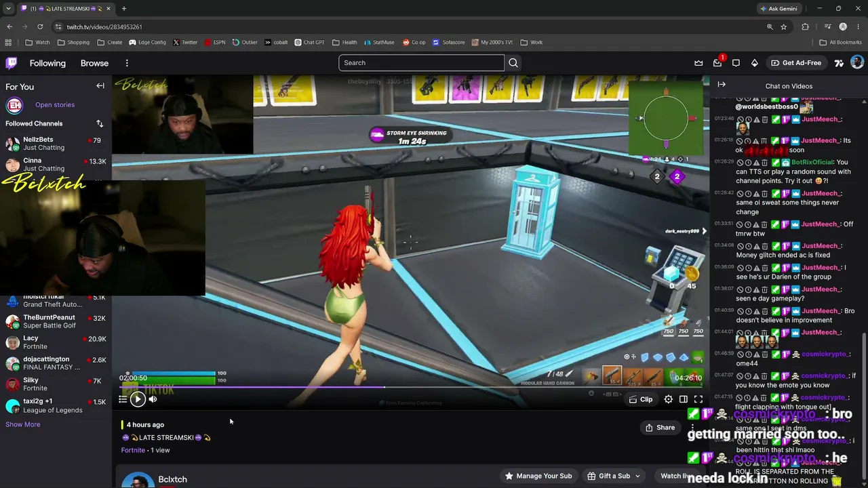Viewport: 868px width, 488px height.
Task: Toggle theatre mode on the player
Action: [684, 399]
